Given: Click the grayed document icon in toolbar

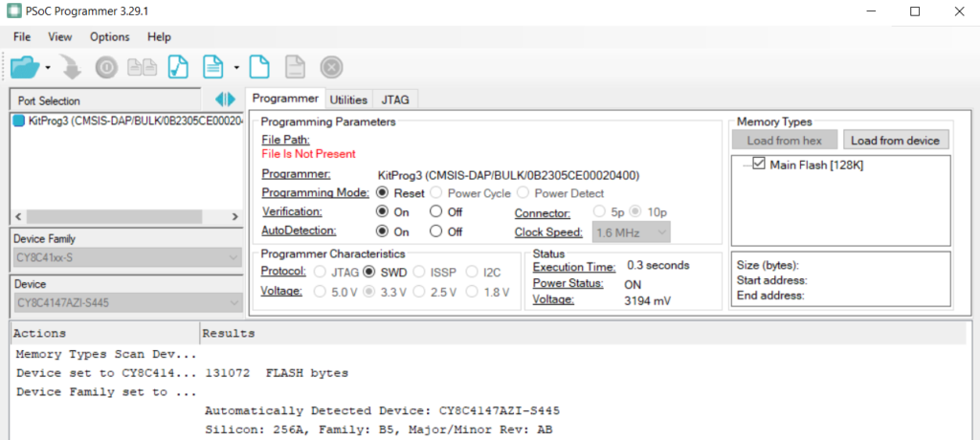Looking at the screenshot, I should pos(295,67).
